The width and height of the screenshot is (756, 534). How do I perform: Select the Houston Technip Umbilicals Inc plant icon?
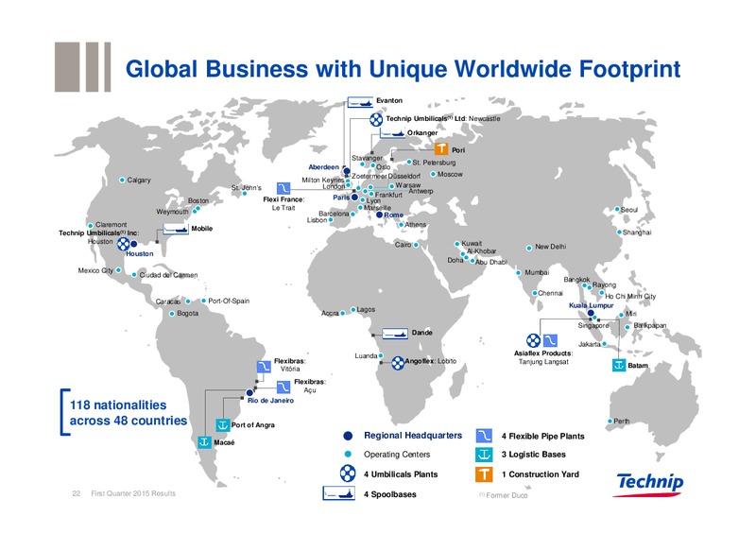[124, 244]
